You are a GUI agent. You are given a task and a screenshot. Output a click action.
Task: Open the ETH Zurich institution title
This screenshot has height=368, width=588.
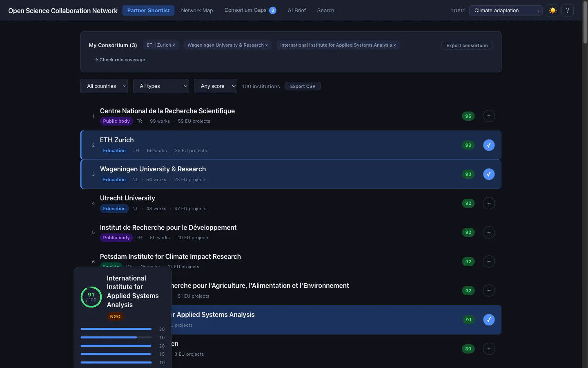pyautogui.click(x=117, y=140)
